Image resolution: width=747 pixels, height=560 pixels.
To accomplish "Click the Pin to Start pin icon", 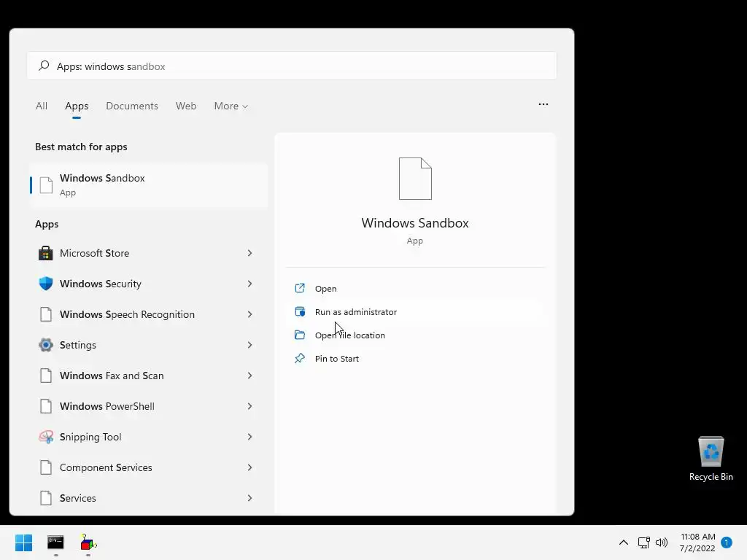I will tap(300, 358).
